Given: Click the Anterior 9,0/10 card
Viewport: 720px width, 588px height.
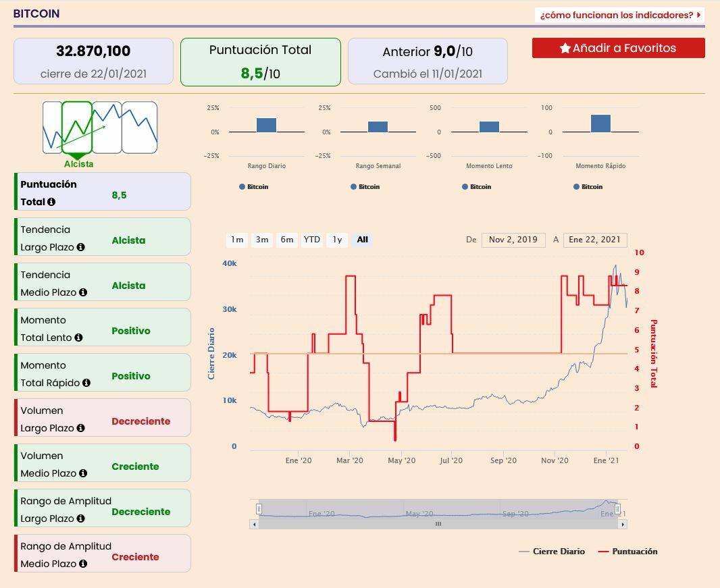Looking at the screenshot, I should point(428,61).
